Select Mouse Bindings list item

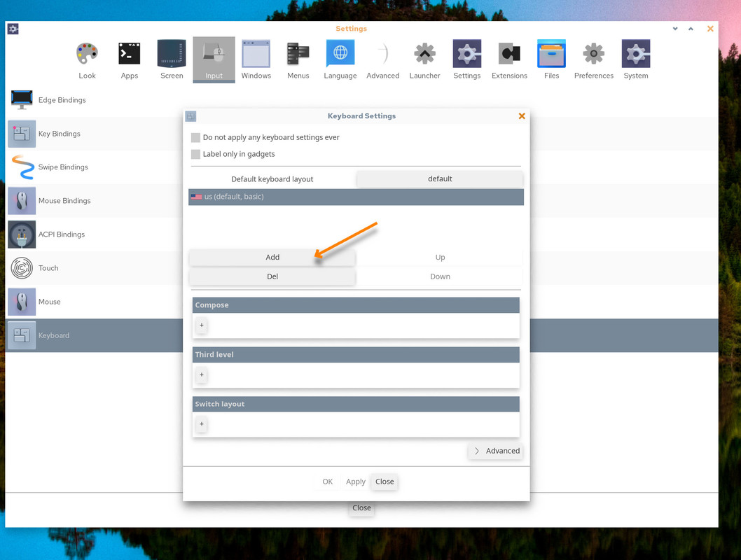(95, 201)
